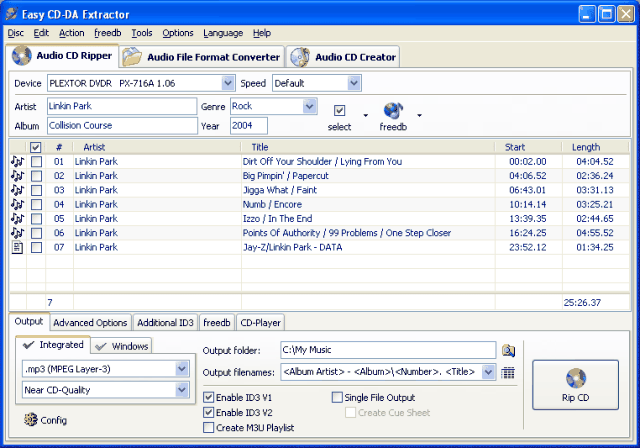Disable Enable ID3 V1 checkbox

click(209, 397)
